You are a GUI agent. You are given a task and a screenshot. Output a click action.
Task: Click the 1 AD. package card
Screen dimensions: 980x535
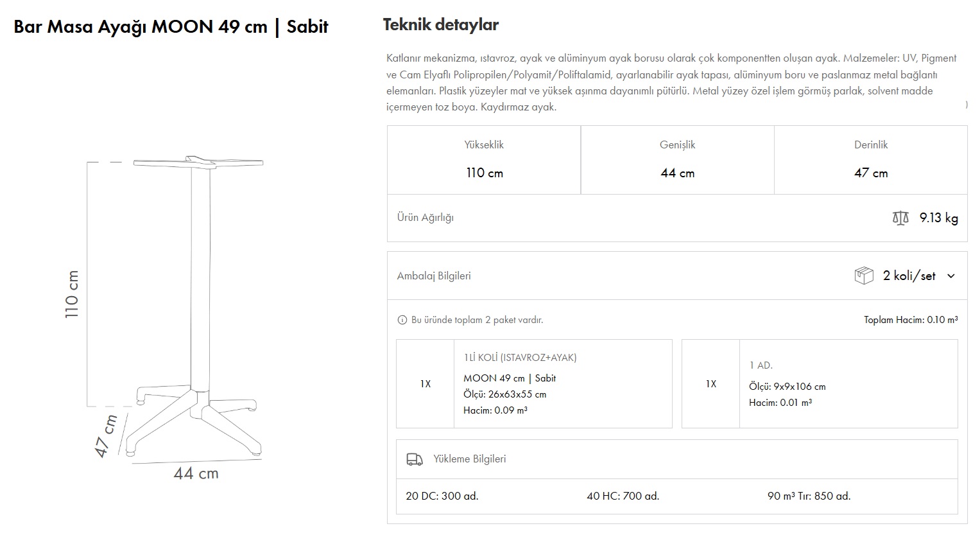pos(821,383)
